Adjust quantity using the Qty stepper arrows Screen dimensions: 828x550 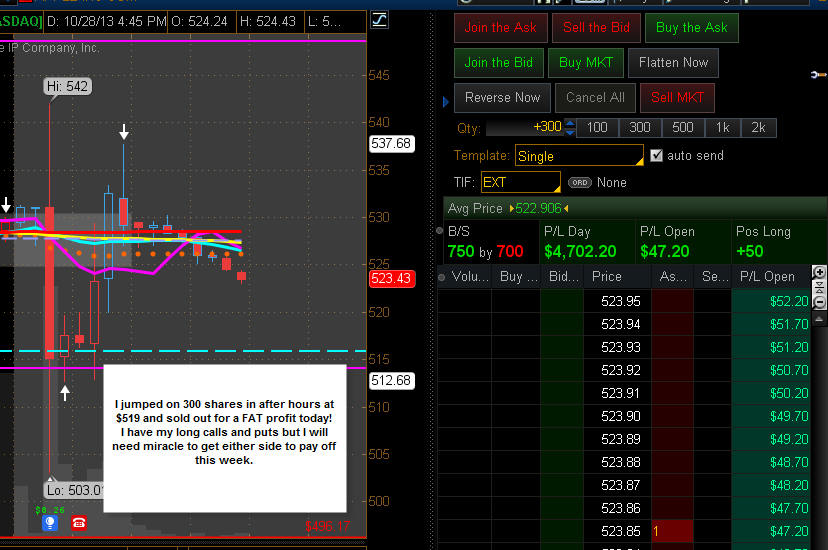570,127
